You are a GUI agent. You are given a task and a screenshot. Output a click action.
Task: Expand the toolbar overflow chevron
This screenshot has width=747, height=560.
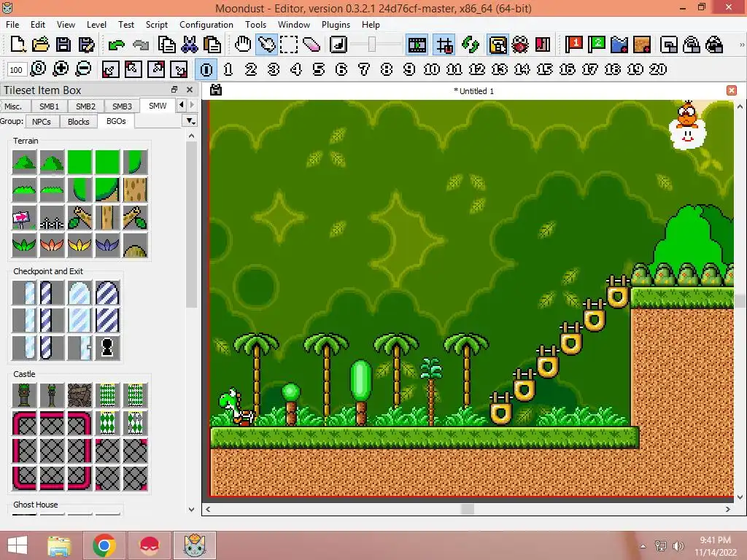pos(741,44)
